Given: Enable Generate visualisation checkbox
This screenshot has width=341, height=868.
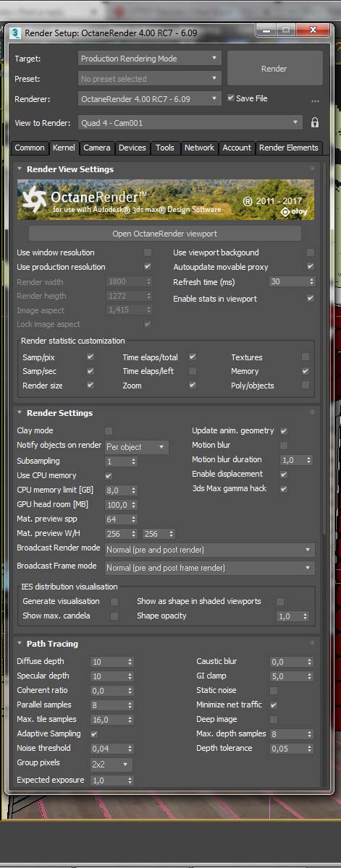Looking at the screenshot, I should [x=114, y=602].
